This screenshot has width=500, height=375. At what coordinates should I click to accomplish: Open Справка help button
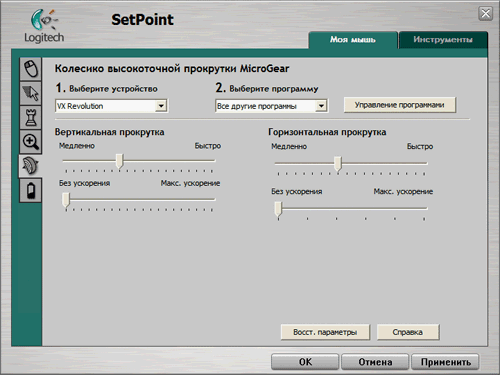[408, 332]
